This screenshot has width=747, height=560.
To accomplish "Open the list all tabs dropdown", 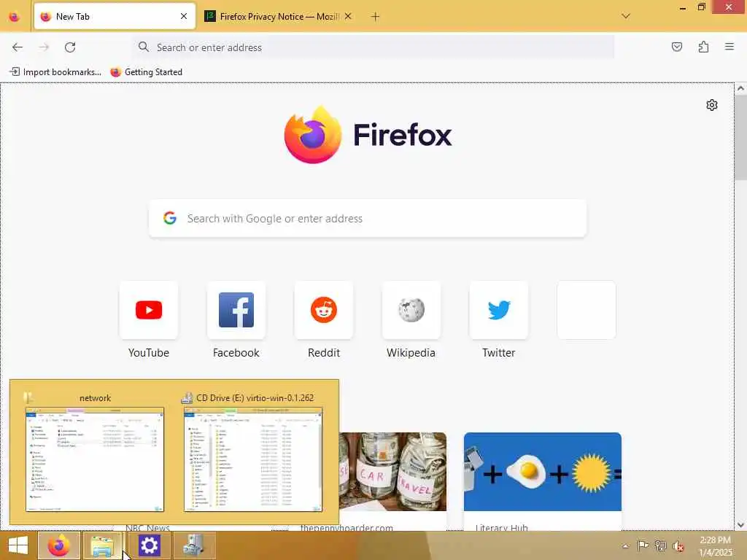I will (x=625, y=16).
